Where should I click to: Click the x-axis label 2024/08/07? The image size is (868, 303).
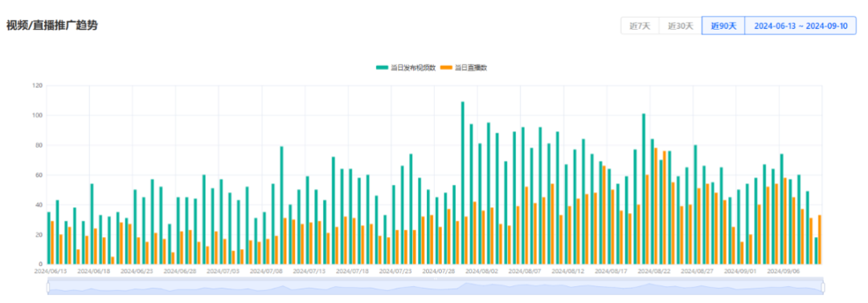point(524,272)
